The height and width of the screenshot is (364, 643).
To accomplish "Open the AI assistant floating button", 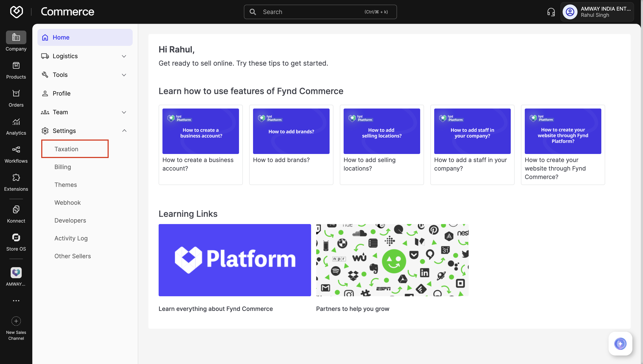I will point(620,343).
